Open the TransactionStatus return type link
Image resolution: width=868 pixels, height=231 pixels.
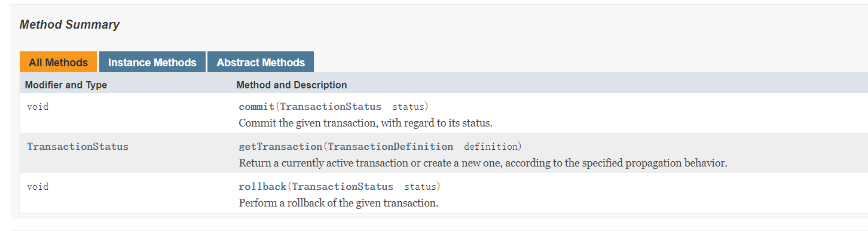pyautogui.click(x=78, y=146)
